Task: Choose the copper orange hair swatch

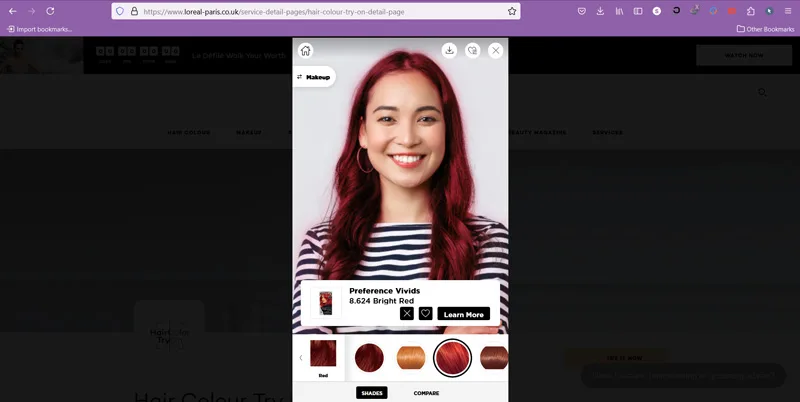Action: (411, 357)
